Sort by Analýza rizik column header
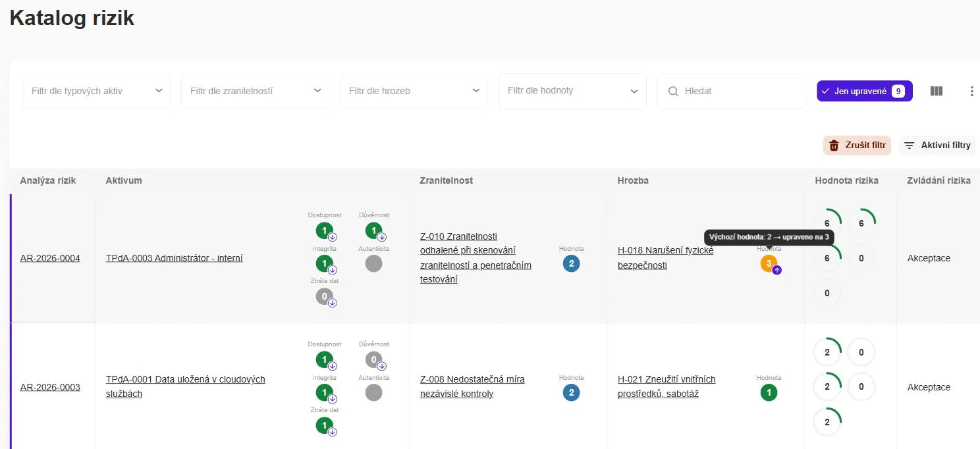The height and width of the screenshot is (449, 980). (x=48, y=180)
